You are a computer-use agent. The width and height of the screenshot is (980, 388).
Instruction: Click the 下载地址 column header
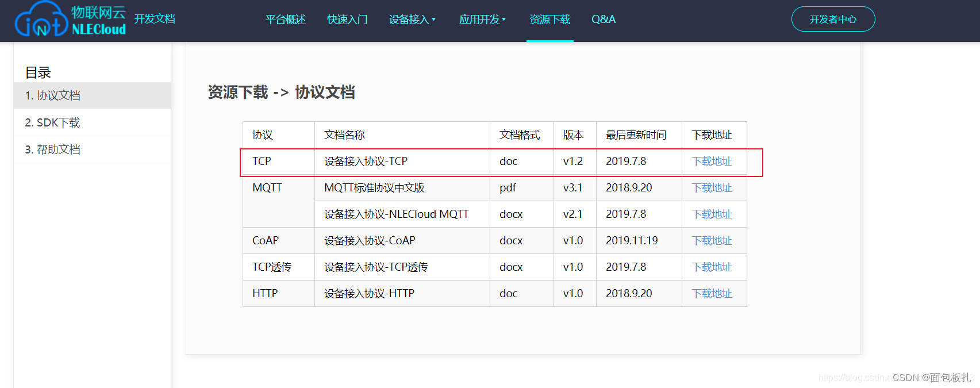714,135
